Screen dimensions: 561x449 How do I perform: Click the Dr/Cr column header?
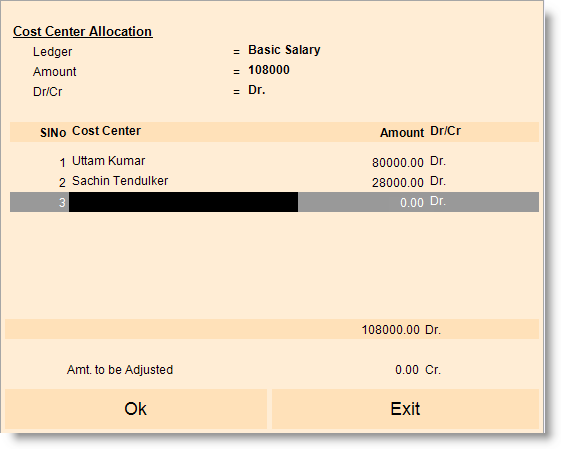445,131
